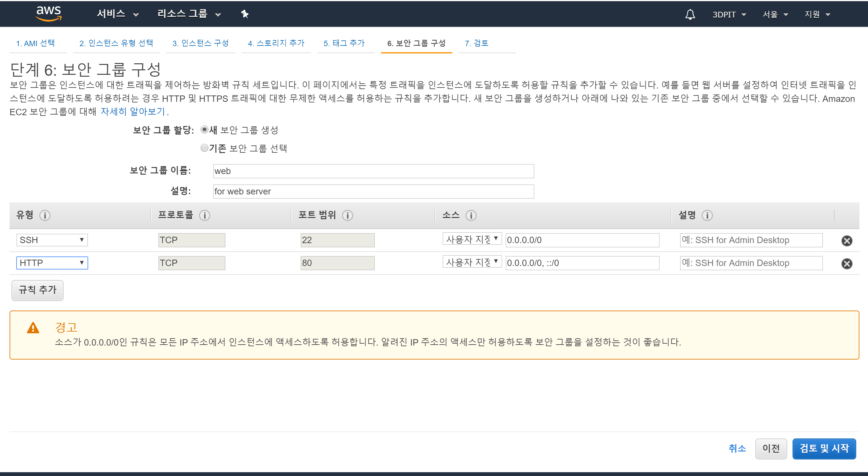This screenshot has height=476, width=868.
Task: Open the SSH rule type dropdown
Action: coord(52,240)
